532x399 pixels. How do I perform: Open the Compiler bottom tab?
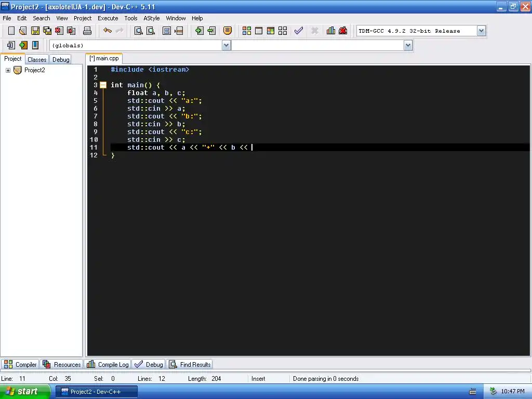click(20, 364)
